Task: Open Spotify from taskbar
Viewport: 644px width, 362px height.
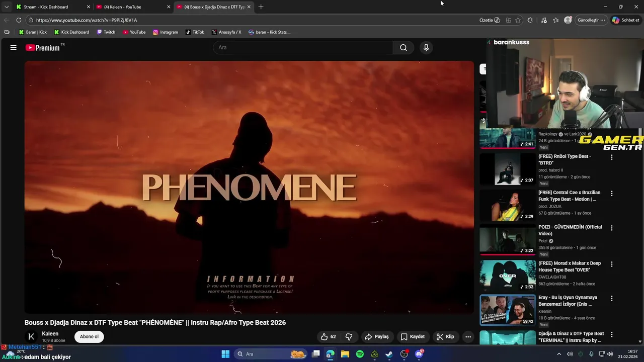Action: [360, 354]
